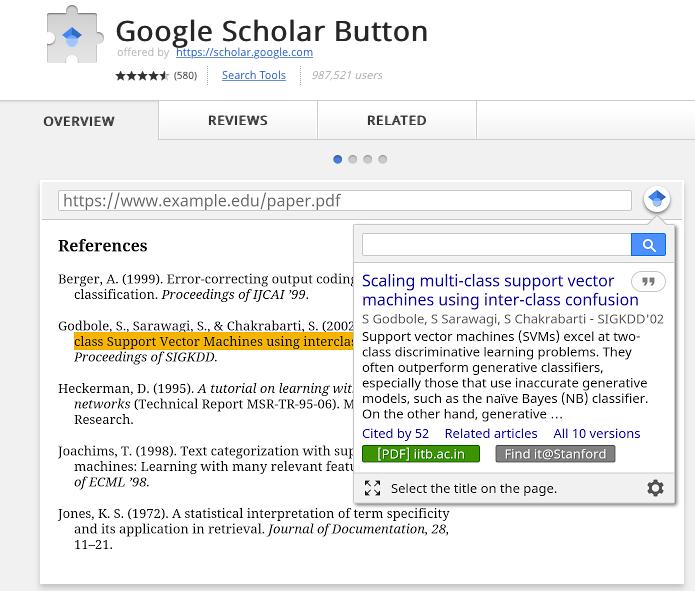
Task: Click the fullscreen expand arrows icon
Action: 372,488
